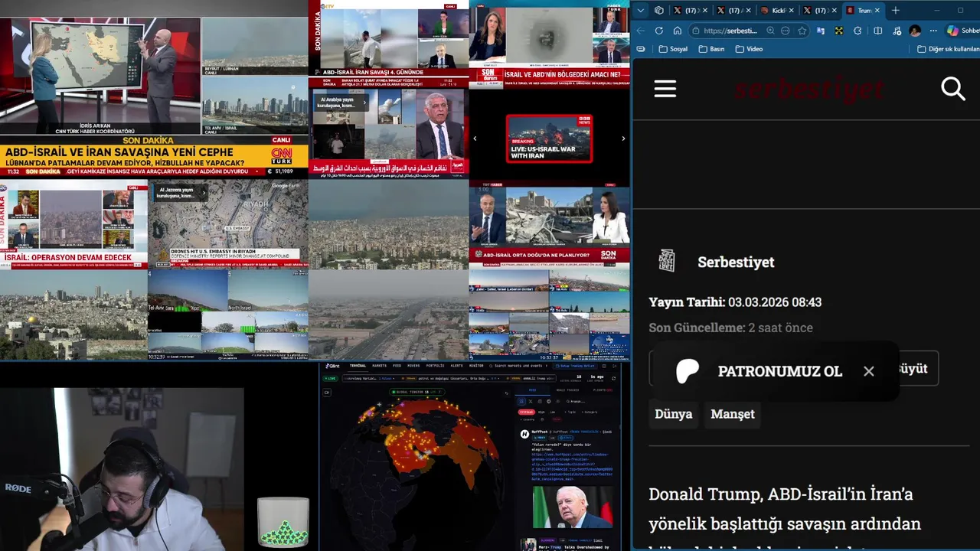Image resolution: width=980 pixels, height=551 pixels.
Task: Click the Serbestiyet author avatar icon
Action: (x=667, y=260)
